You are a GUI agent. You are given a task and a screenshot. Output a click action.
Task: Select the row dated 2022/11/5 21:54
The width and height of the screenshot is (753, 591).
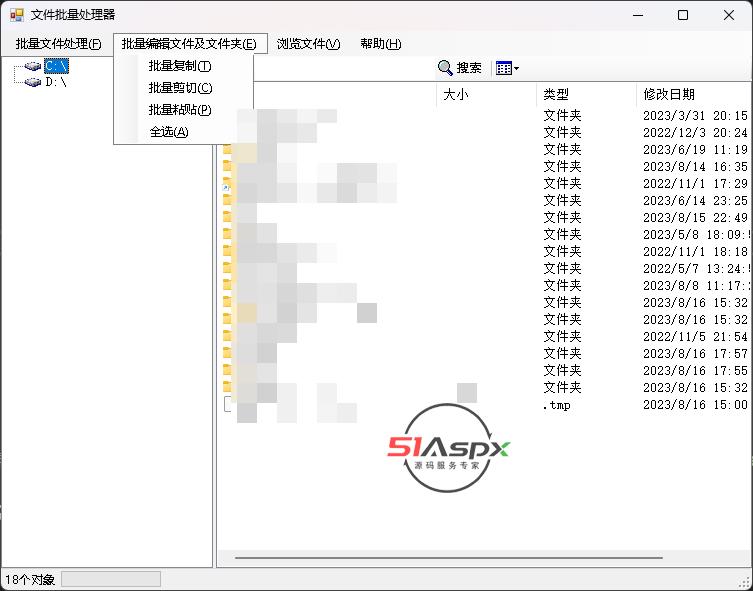(485, 337)
